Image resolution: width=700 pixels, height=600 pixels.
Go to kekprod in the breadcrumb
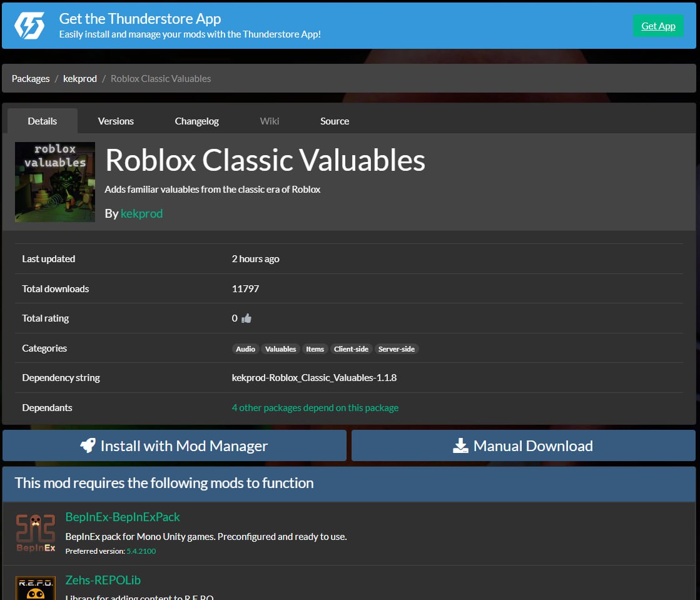80,79
